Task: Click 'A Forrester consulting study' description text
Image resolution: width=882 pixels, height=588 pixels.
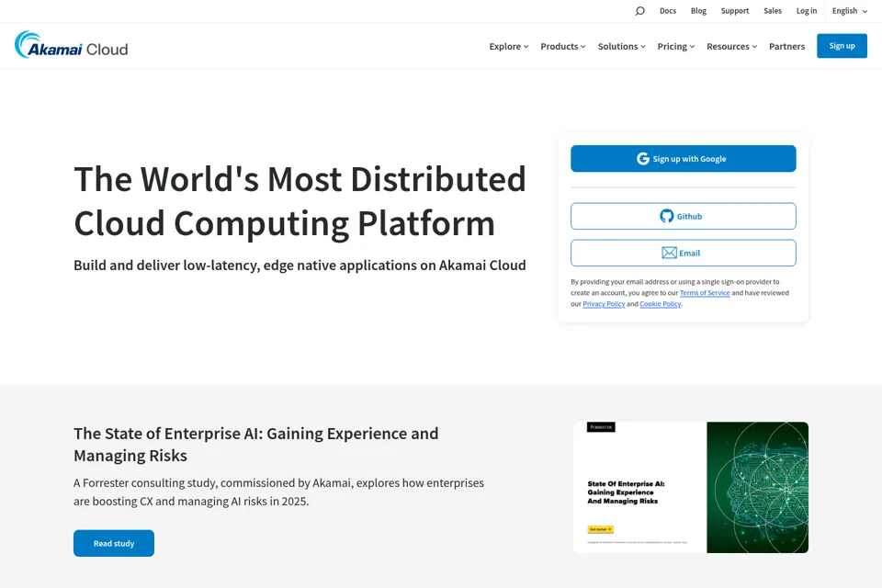Action: tap(278, 492)
